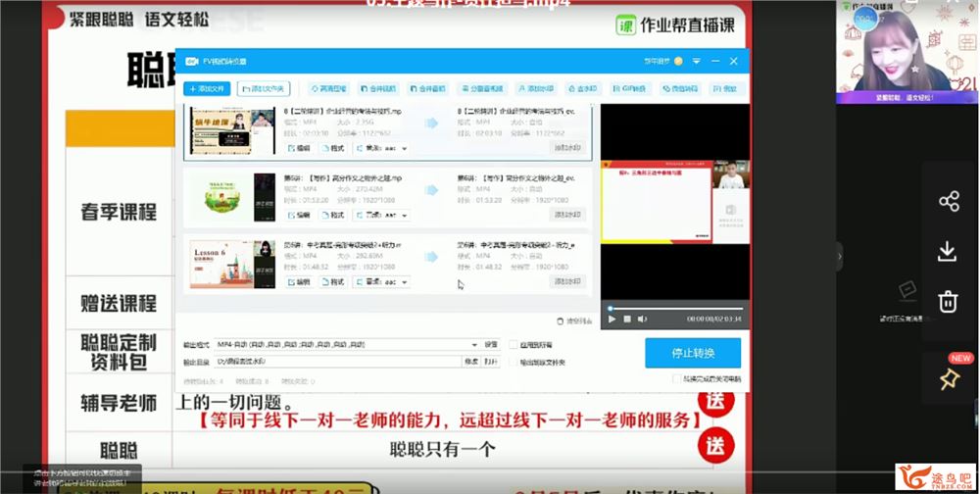The width and height of the screenshot is (980, 494).
Task: Click 格式 for the 二轮精讲 video row
Action: pyautogui.click(x=333, y=148)
